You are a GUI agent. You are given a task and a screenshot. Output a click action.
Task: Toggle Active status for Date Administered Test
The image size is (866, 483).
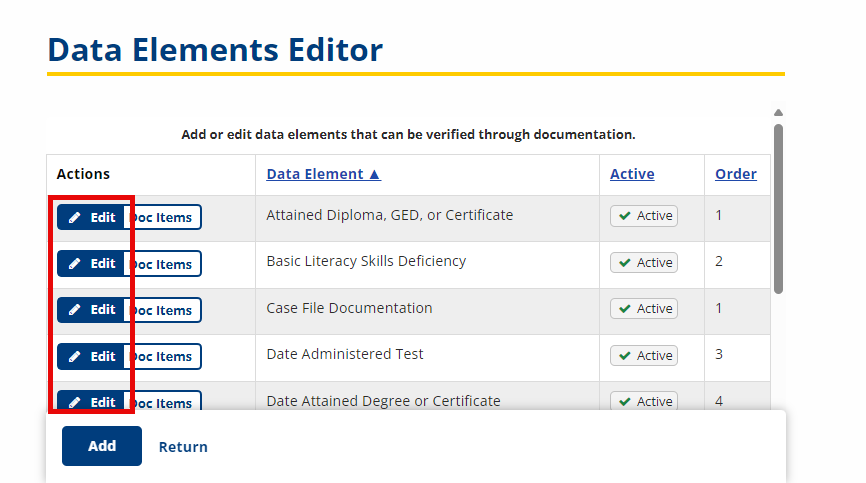[644, 355]
